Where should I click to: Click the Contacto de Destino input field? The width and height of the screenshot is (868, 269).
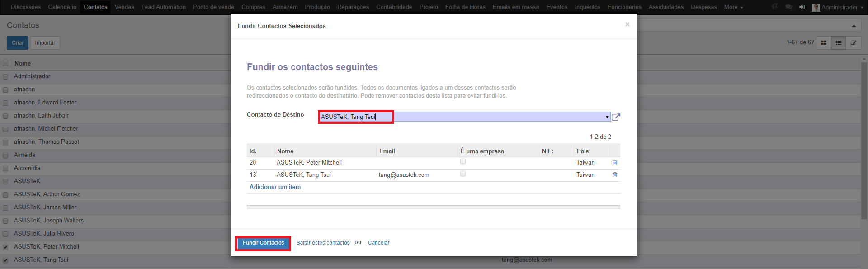pos(461,117)
